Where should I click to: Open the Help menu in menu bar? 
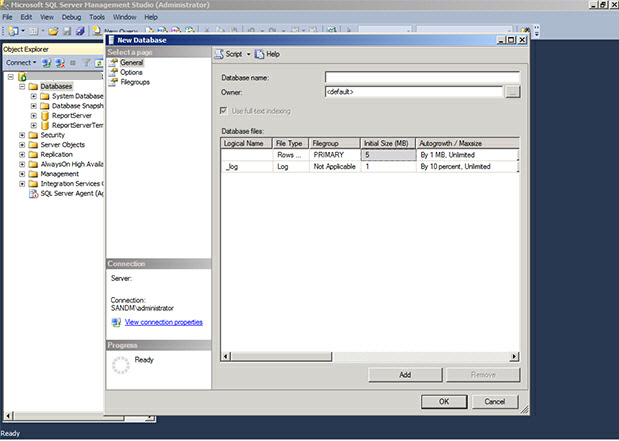151,17
